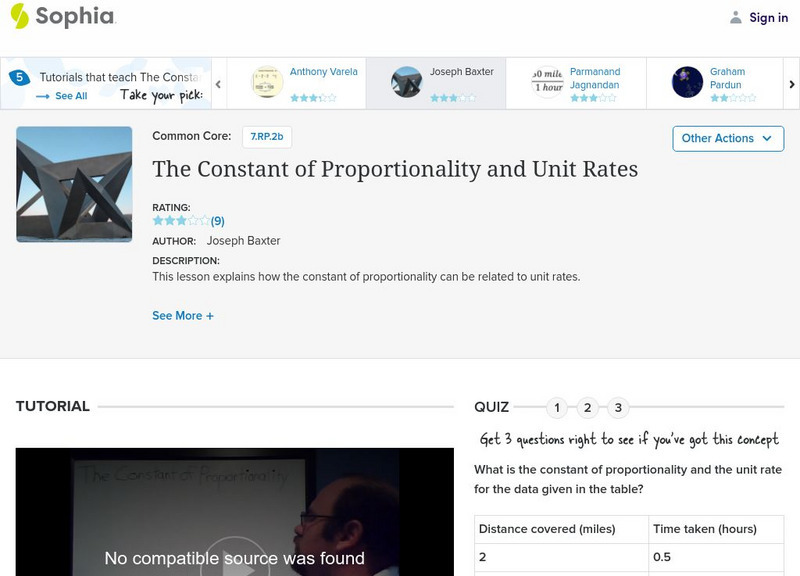800x576 pixels.
Task: Click the See All arrow icon
Action: pyautogui.click(x=43, y=96)
